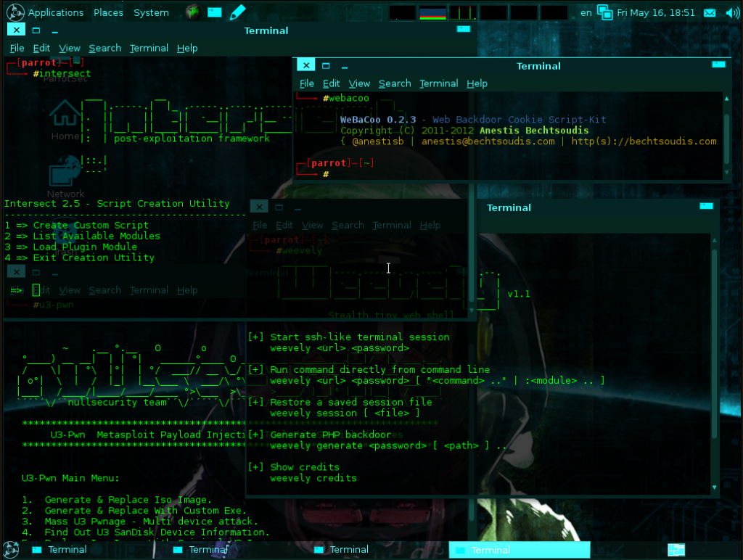Open faded View menu in u3-pwn terminal
Screen dimensions: 743x560
pos(70,290)
